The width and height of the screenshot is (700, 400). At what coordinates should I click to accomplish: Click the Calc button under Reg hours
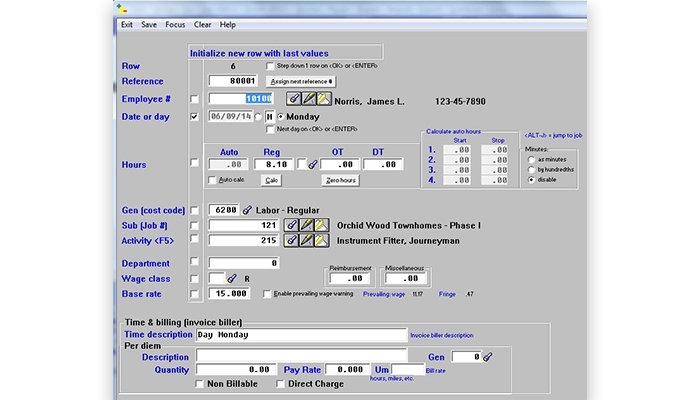point(270,180)
